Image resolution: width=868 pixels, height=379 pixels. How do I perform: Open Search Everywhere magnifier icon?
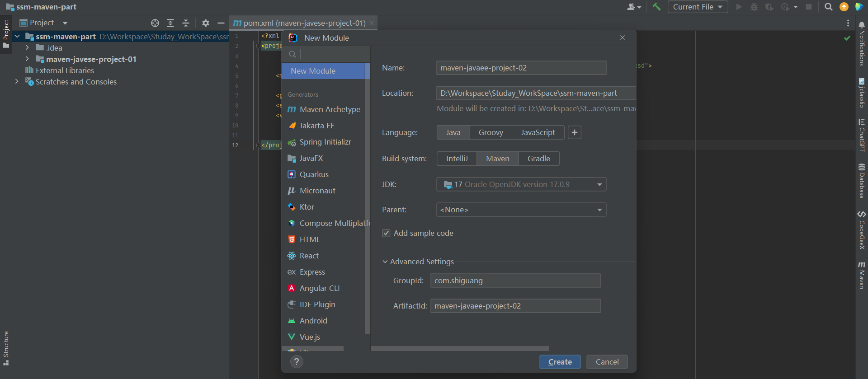[828, 7]
